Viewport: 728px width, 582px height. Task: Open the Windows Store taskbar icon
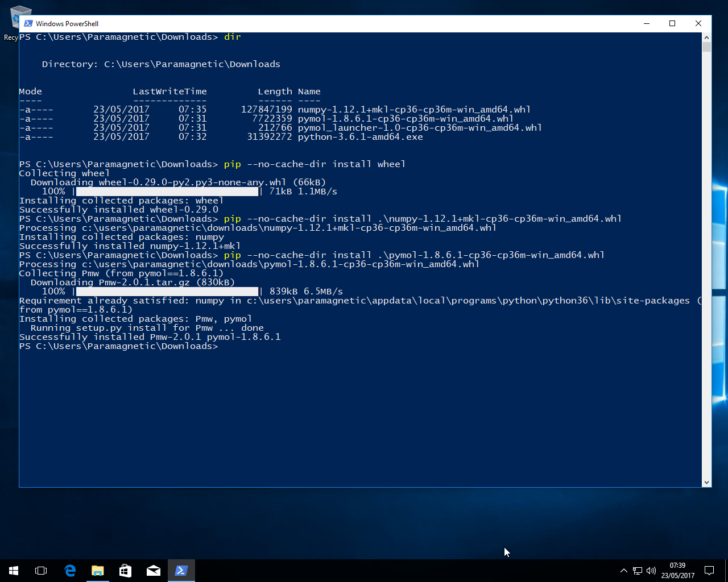[x=126, y=571]
